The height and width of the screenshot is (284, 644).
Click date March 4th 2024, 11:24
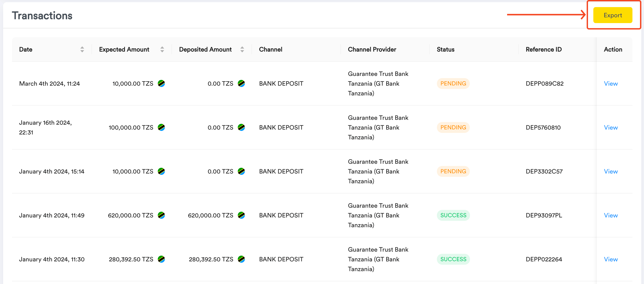coord(50,84)
